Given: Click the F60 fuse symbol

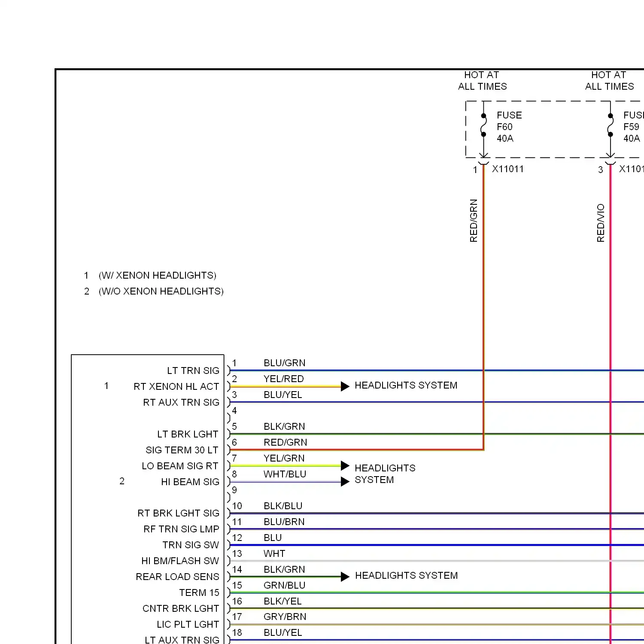Looking at the screenshot, I should click(483, 125).
